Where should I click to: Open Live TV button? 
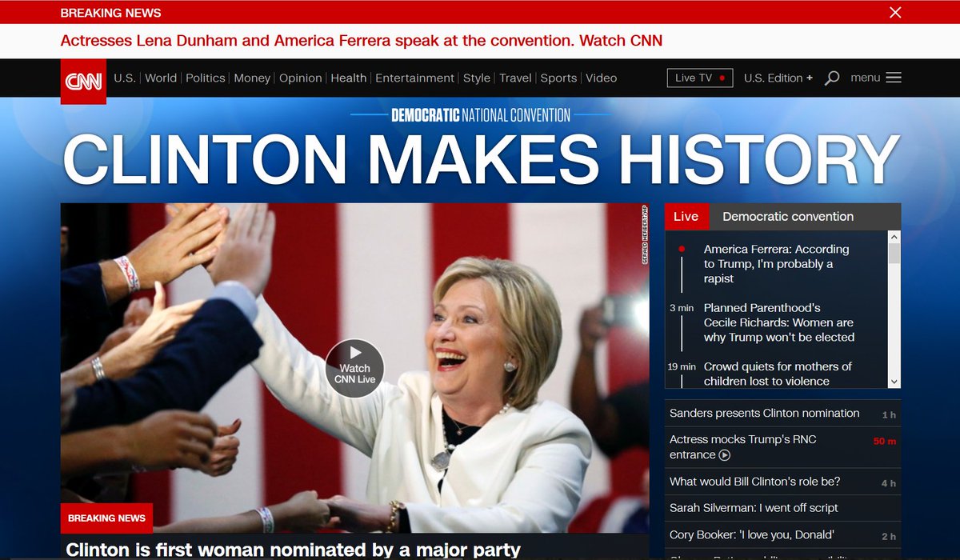(700, 78)
